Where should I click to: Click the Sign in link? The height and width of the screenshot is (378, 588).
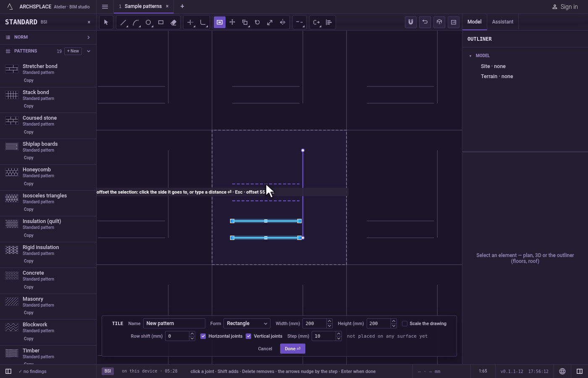565,7
